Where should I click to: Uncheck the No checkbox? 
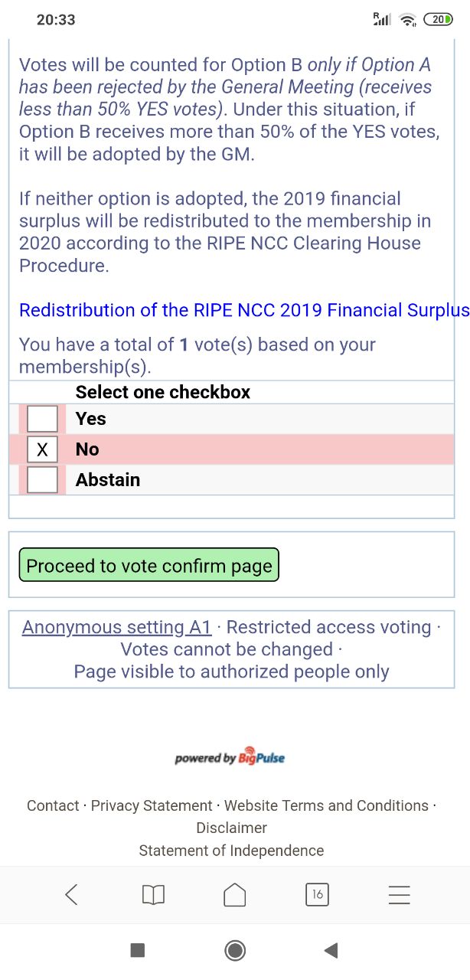[x=42, y=449]
